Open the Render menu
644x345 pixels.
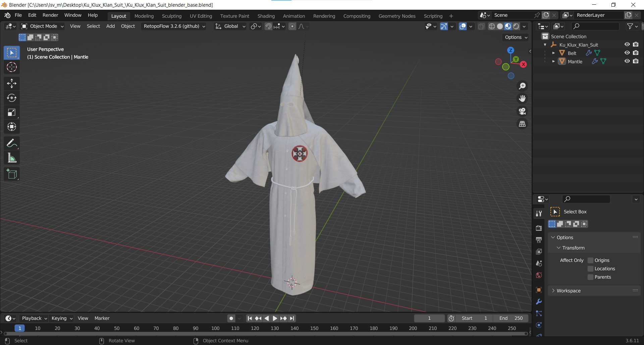50,15
